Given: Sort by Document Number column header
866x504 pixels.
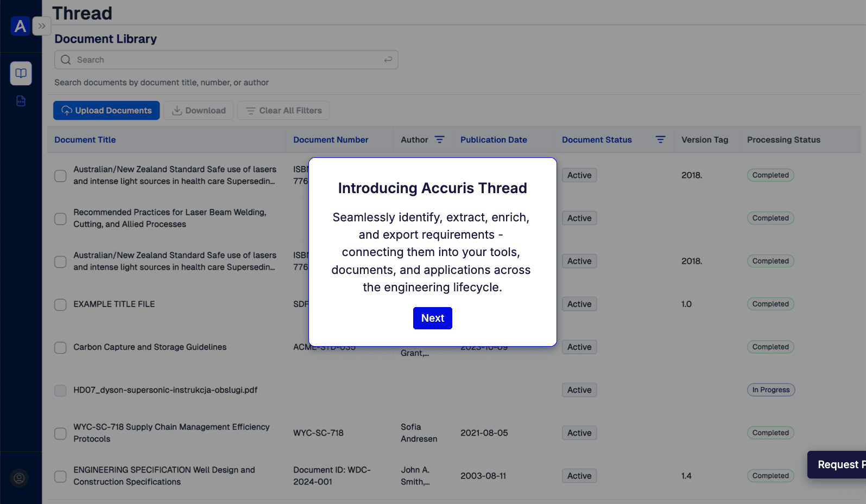Looking at the screenshot, I should (x=331, y=140).
